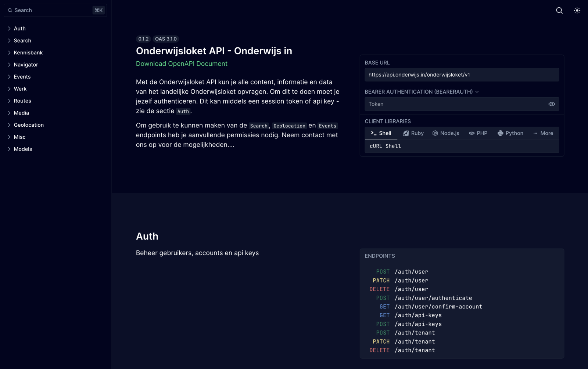Viewport: 588px width, 369px height.
Task: Click the base URL field
Action: point(462,75)
